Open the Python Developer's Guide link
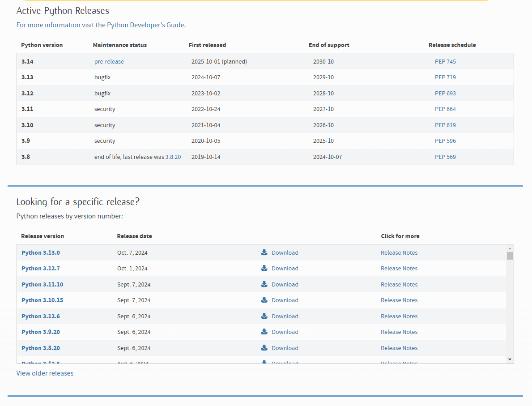Image resolution: width=532 pixels, height=406 pixels. [145, 25]
